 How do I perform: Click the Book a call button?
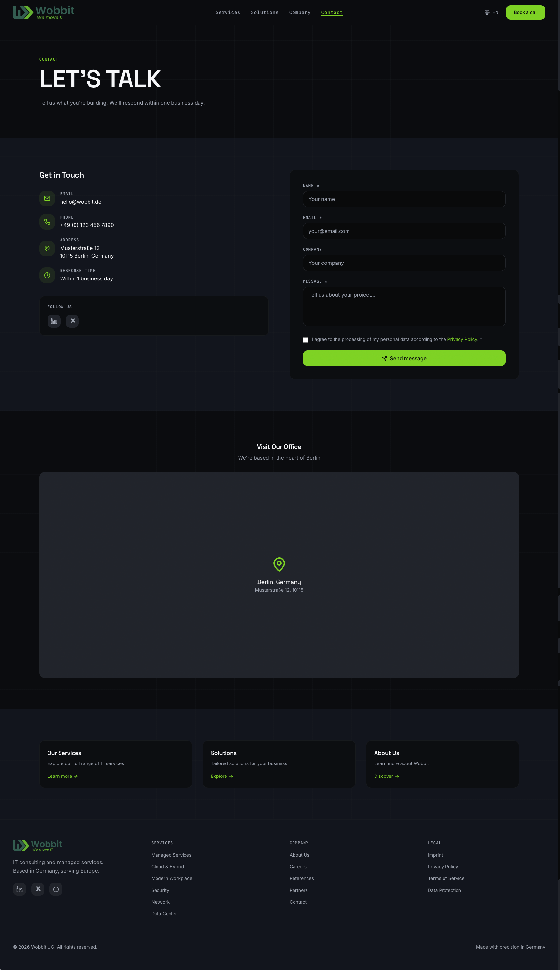526,12
